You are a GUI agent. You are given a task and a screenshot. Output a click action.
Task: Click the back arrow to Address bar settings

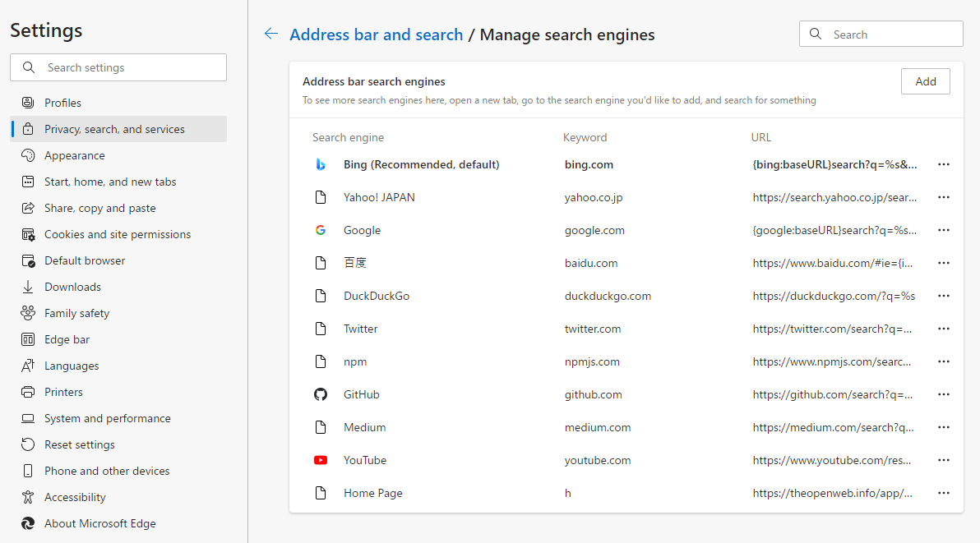271,34
